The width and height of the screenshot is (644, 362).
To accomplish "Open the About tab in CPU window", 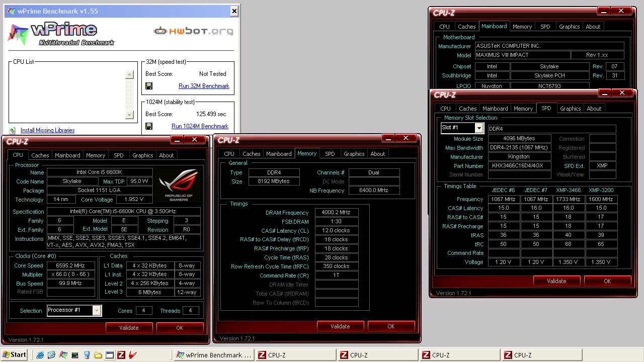I will tap(167, 155).
